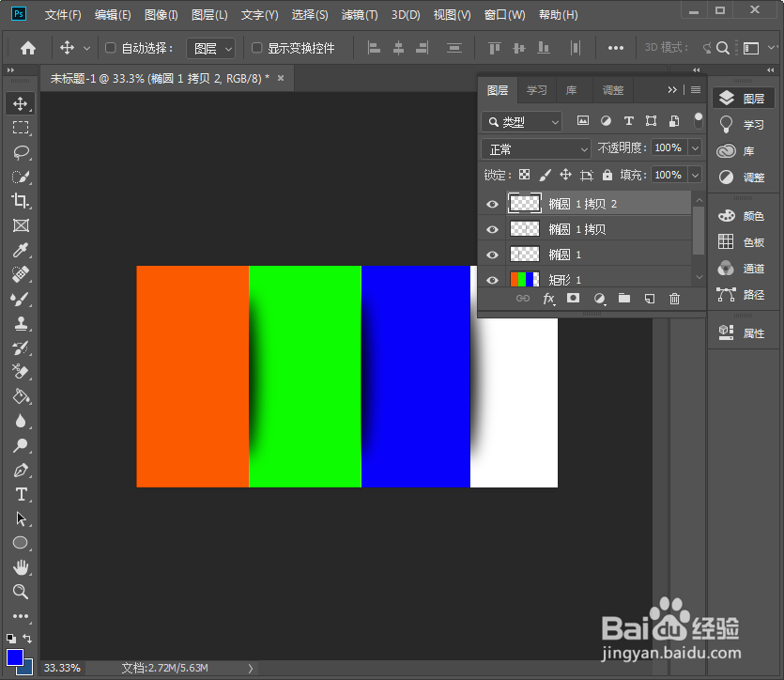Select the Crop tool

click(21, 201)
